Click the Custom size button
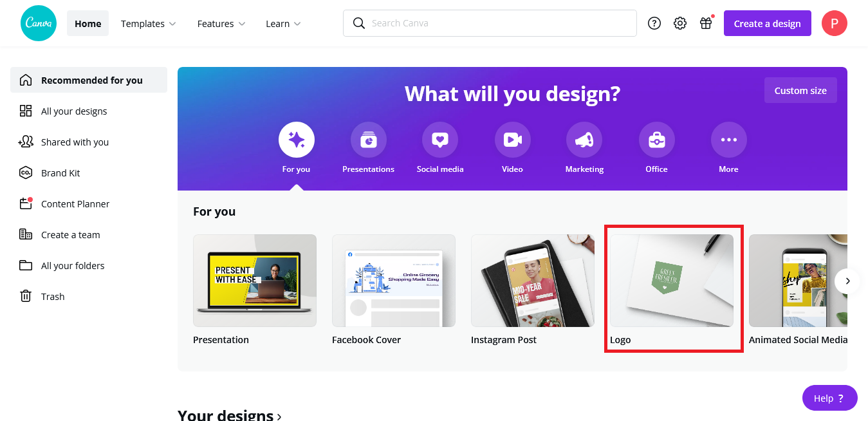This screenshot has height=421, width=868. (800, 90)
